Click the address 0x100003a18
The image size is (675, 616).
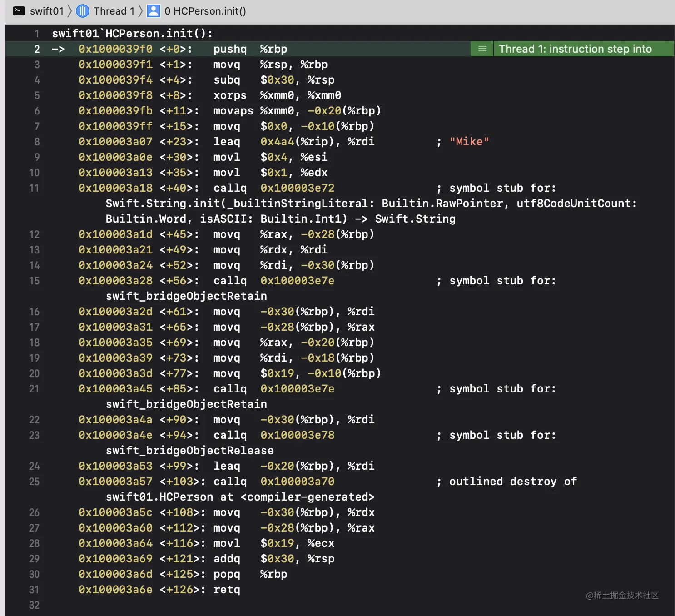point(115,188)
